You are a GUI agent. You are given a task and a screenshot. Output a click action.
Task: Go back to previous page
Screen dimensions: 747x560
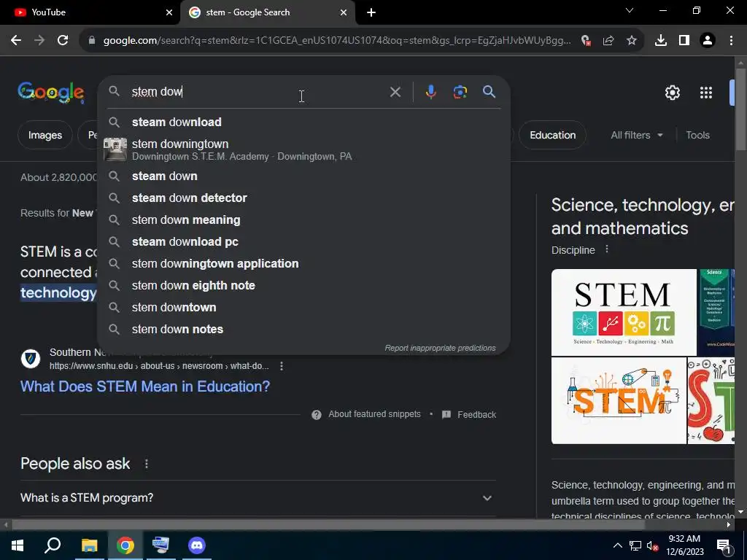(x=16, y=41)
